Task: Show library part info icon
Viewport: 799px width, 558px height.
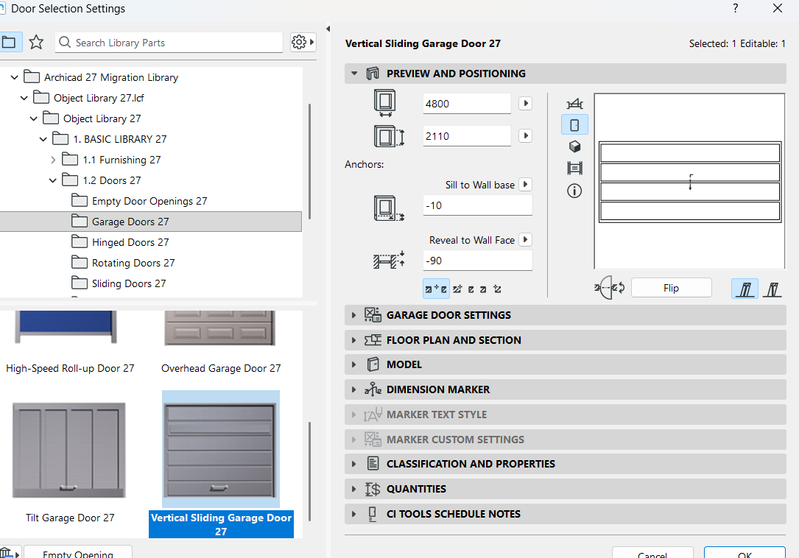Action: pos(575,191)
